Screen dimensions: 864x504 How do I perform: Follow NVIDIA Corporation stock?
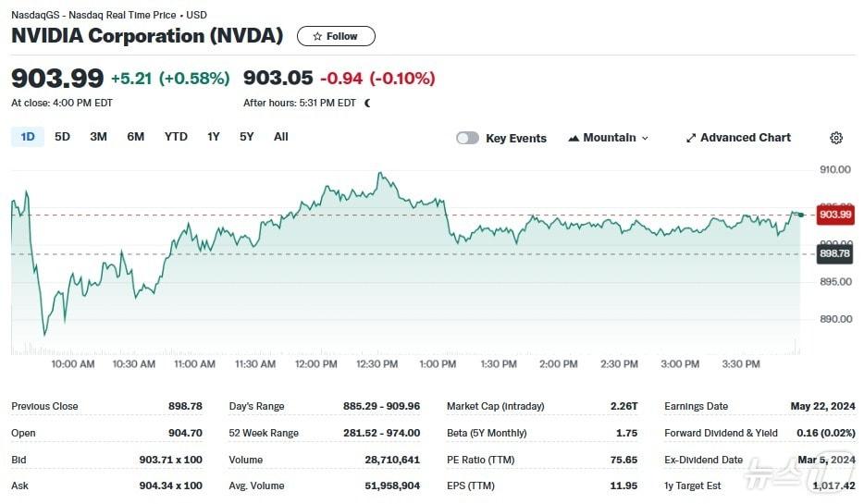coord(336,36)
